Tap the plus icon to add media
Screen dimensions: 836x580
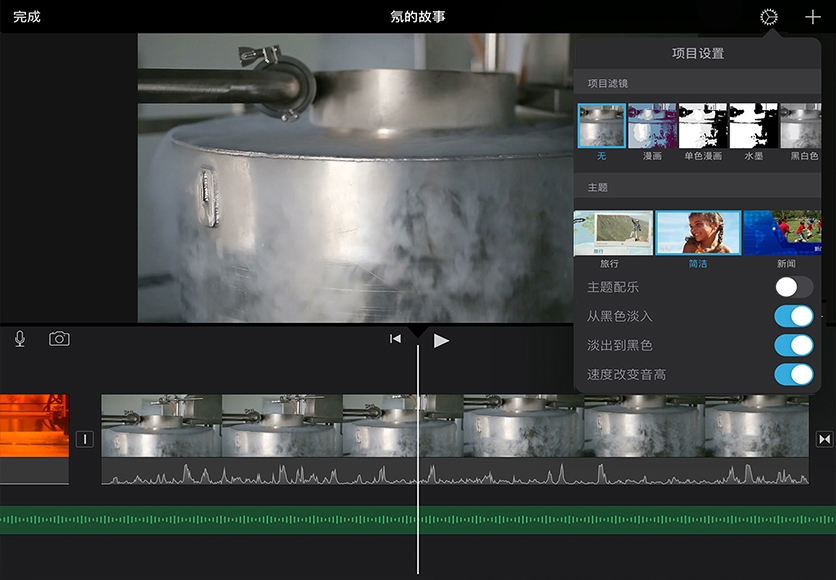(812, 17)
